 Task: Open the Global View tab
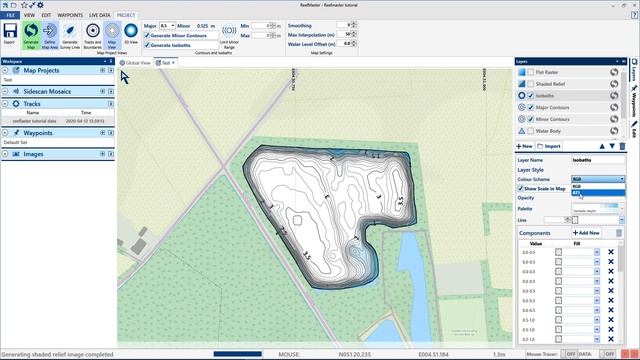point(135,63)
